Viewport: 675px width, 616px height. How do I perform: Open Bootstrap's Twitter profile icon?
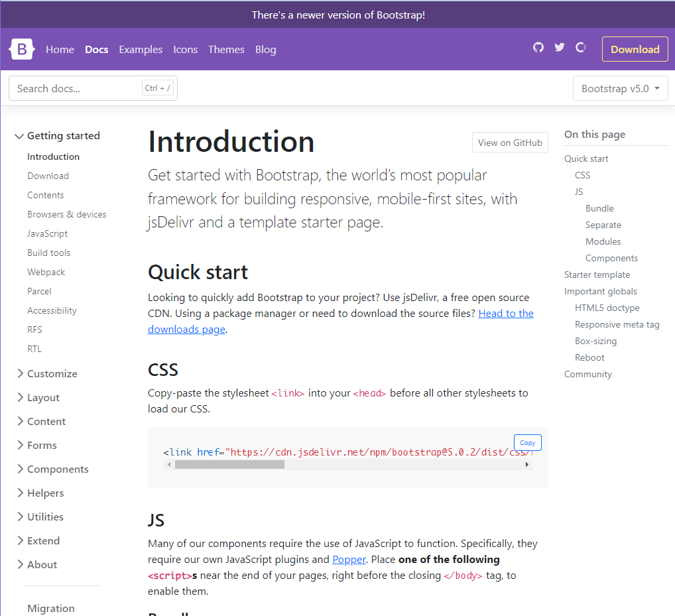pyautogui.click(x=559, y=47)
